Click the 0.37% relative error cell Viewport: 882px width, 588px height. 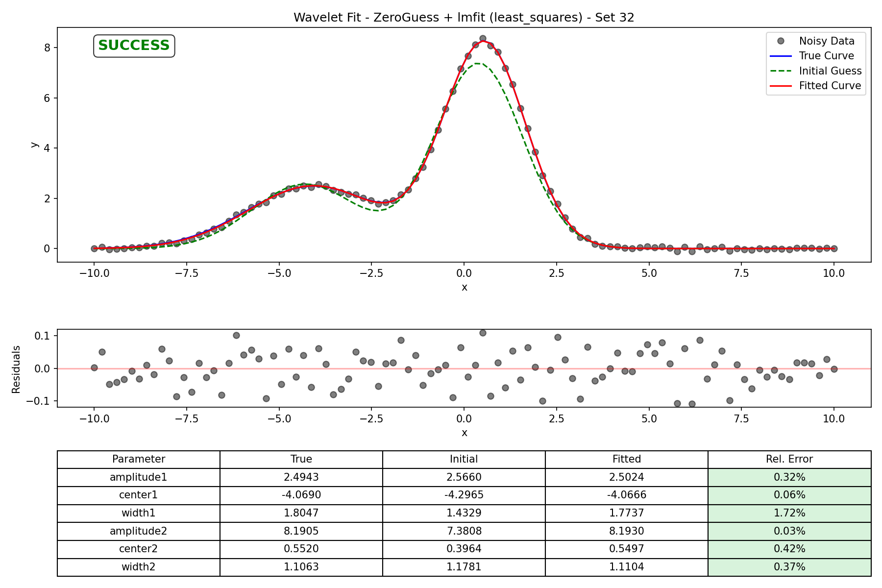coord(789,567)
